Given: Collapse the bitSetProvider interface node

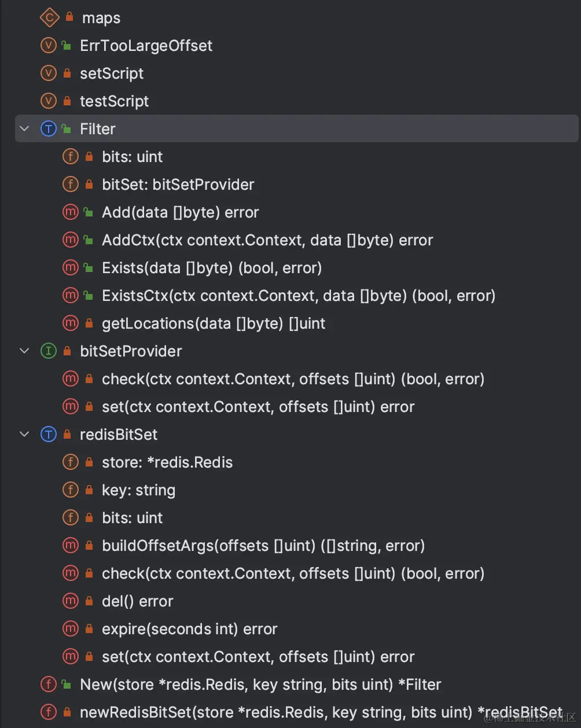Looking at the screenshot, I should click(x=24, y=351).
